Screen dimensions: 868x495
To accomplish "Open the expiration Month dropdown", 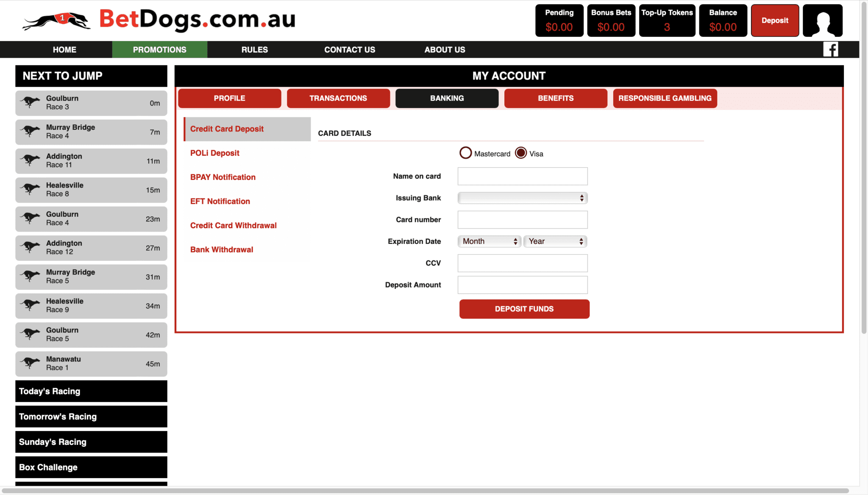I will [489, 241].
